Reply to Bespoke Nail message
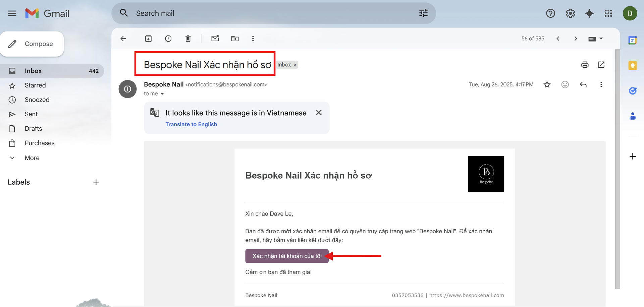The image size is (644, 307). 583,84
